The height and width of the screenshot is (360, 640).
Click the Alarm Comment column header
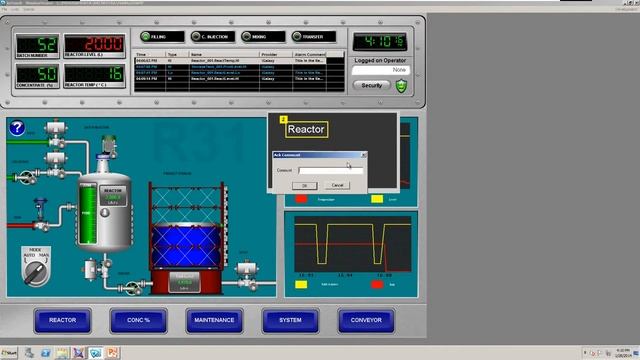[309, 54]
